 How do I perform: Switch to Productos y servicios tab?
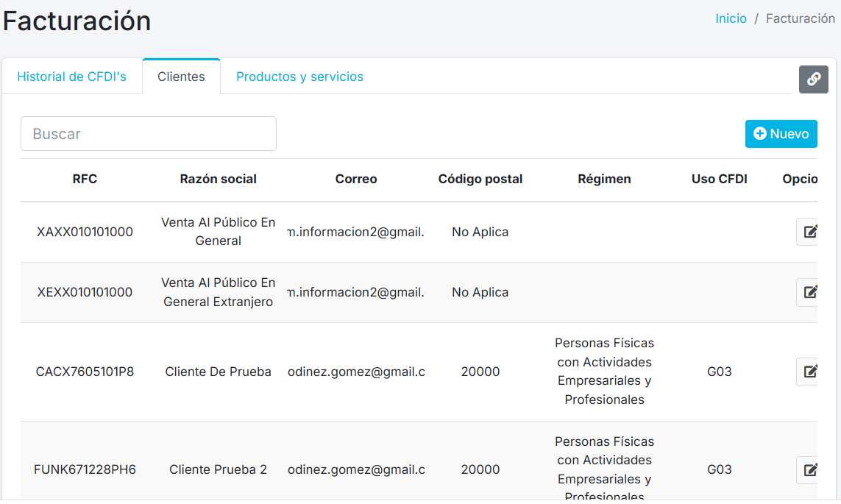tap(299, 77)
